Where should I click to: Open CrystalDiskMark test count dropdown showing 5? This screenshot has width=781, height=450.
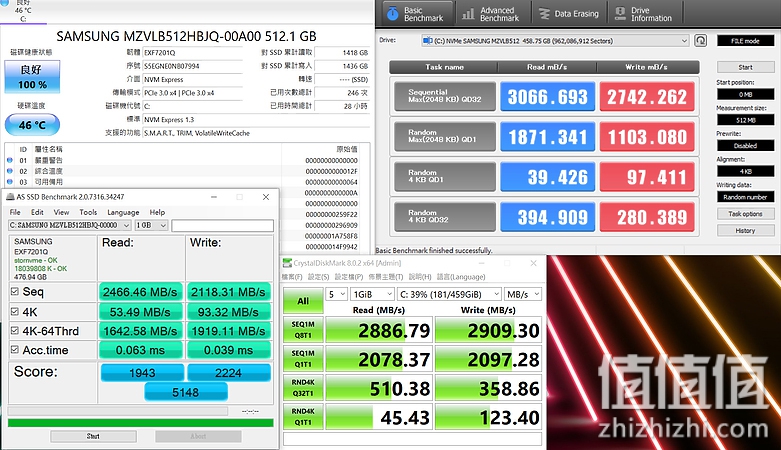(336, 294)
